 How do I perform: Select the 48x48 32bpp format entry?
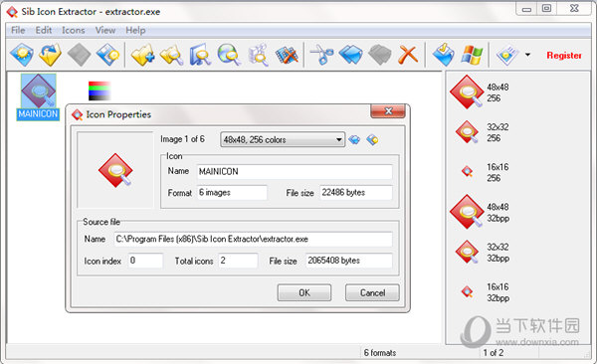pos(481,212)
